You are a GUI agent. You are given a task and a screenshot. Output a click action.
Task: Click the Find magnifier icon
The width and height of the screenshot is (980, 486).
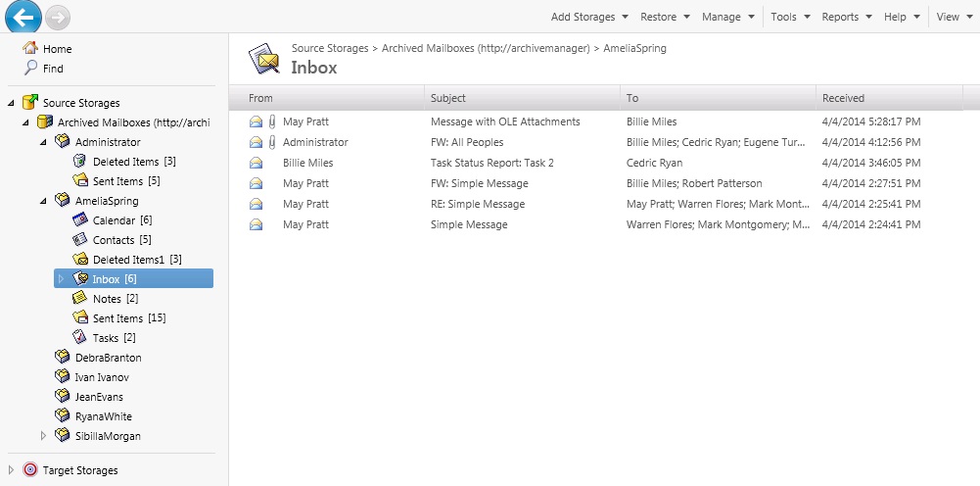tap(30, 69)
